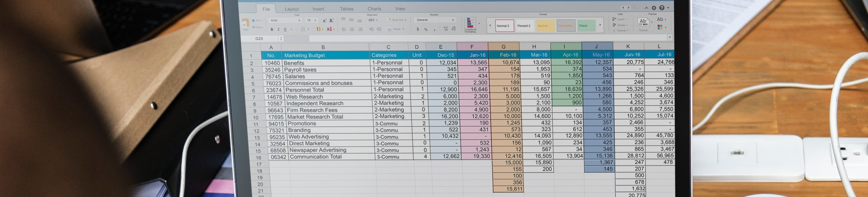The image size is (868, 197).
Task: Align text to bottom of cell
Action: (360, 21)
